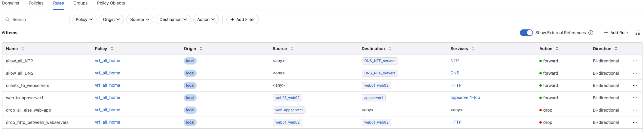Go to the Groups tab
Screen dimensions: 644x132
tap(80, 3)
